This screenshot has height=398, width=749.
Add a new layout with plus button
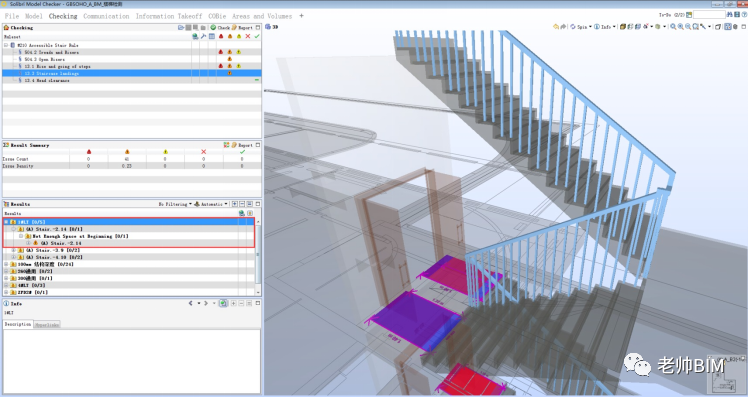[x=301, y=16]
